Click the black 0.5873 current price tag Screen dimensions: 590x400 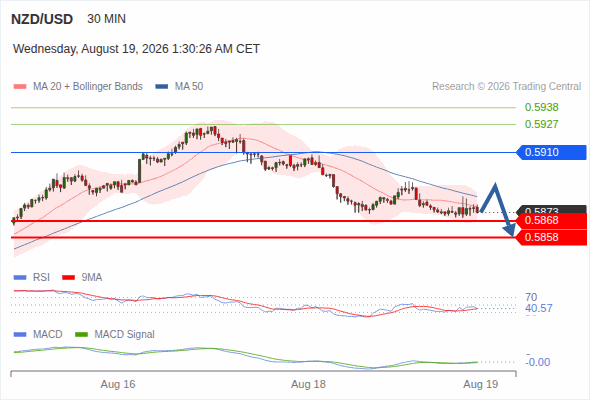(x=552, y=209)
